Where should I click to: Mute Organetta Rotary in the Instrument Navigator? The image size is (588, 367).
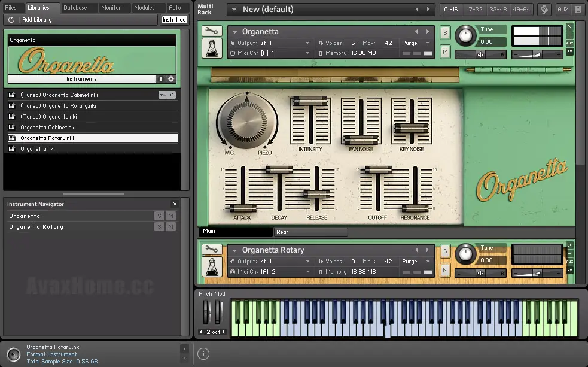click(x=170, y=227)
